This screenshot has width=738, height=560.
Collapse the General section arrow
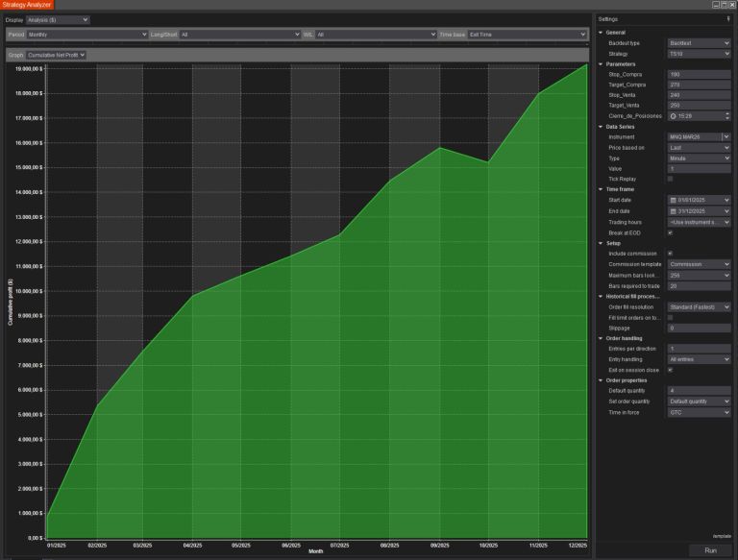click(x=601, y=33)
